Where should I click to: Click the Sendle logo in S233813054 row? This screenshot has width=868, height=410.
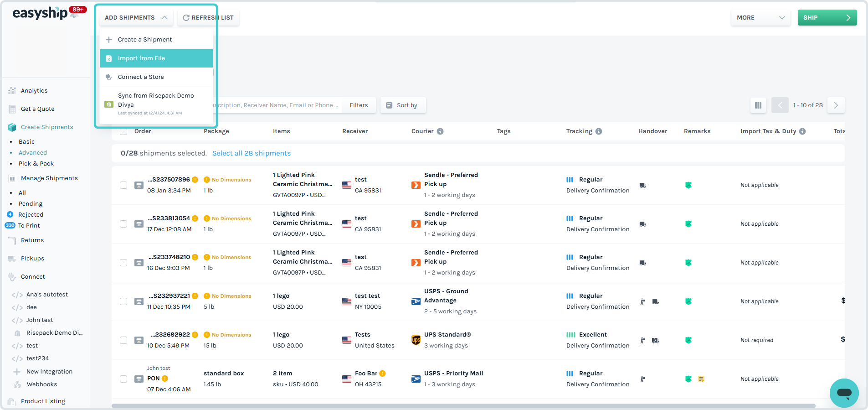(x=416, y=224)
